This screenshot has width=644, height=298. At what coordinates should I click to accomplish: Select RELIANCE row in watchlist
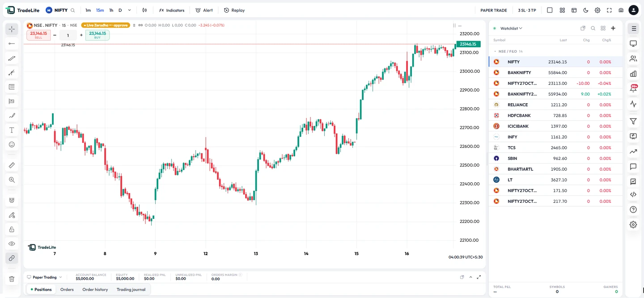(x=555, y=105)
